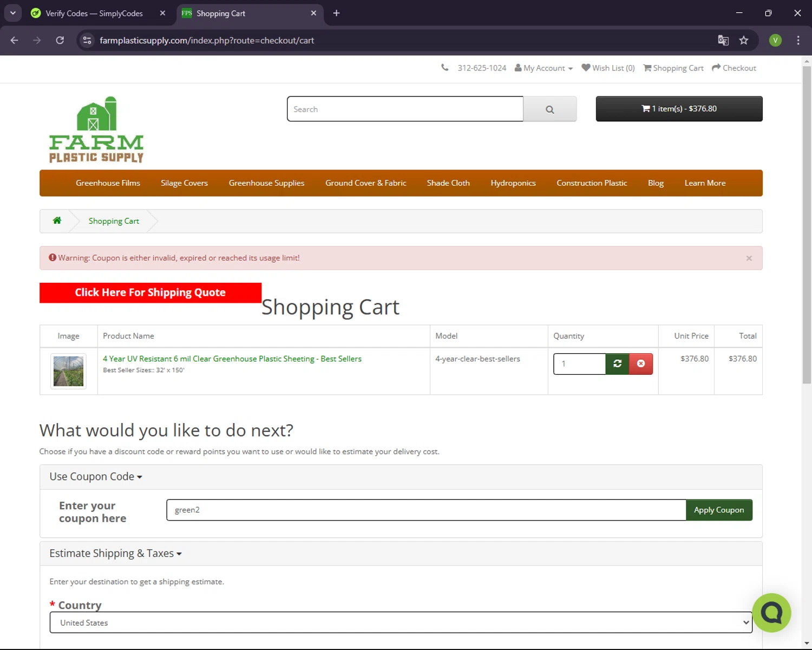Open Silage Covers menu

(x=184, y=183)
